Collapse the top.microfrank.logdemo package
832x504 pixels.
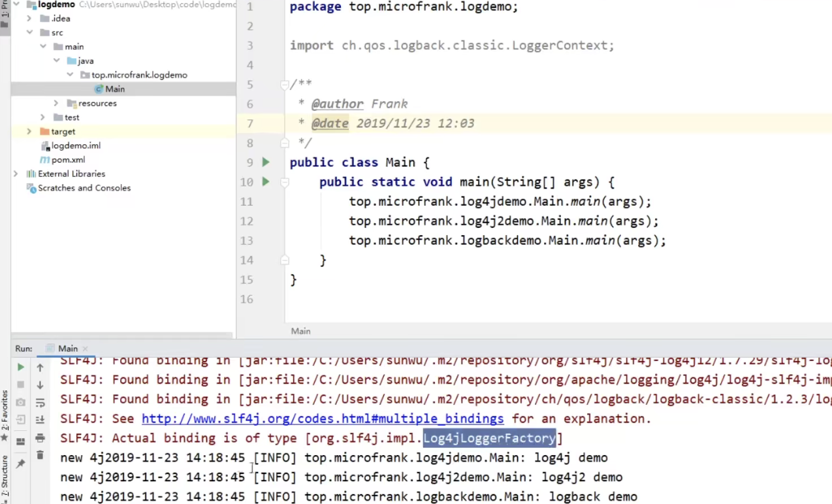[70, 75]
